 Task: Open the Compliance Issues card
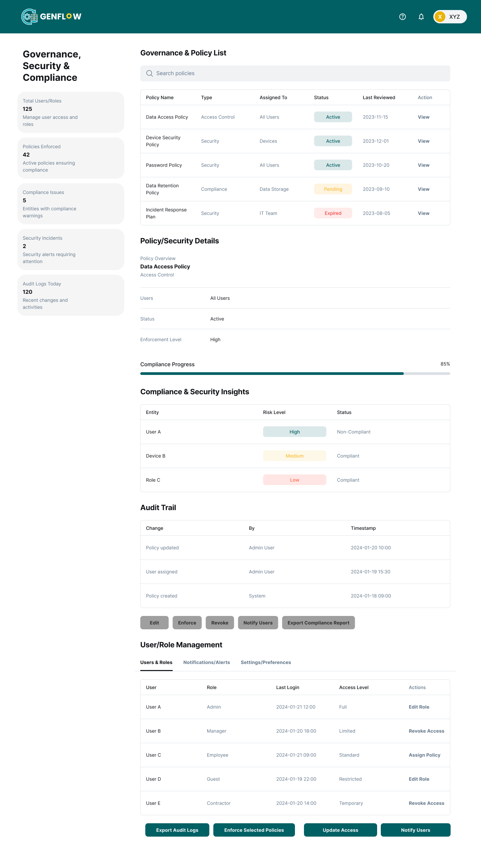point(71,204)
